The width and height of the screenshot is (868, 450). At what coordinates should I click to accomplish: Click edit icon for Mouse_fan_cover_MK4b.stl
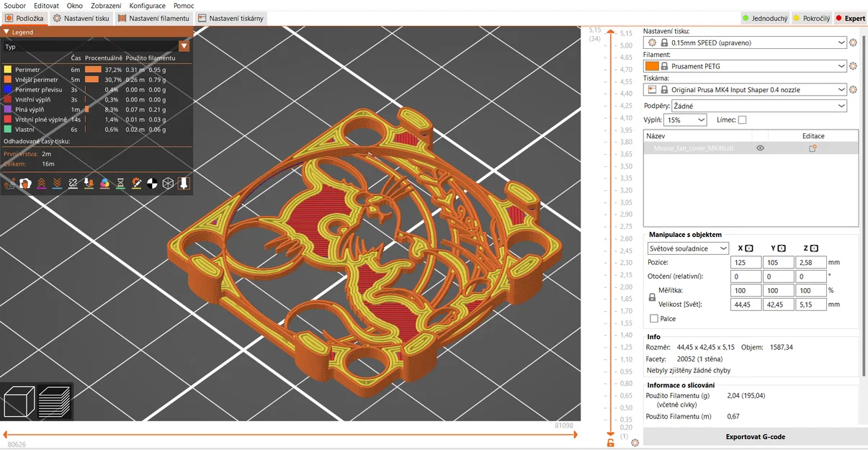(813, 148)
